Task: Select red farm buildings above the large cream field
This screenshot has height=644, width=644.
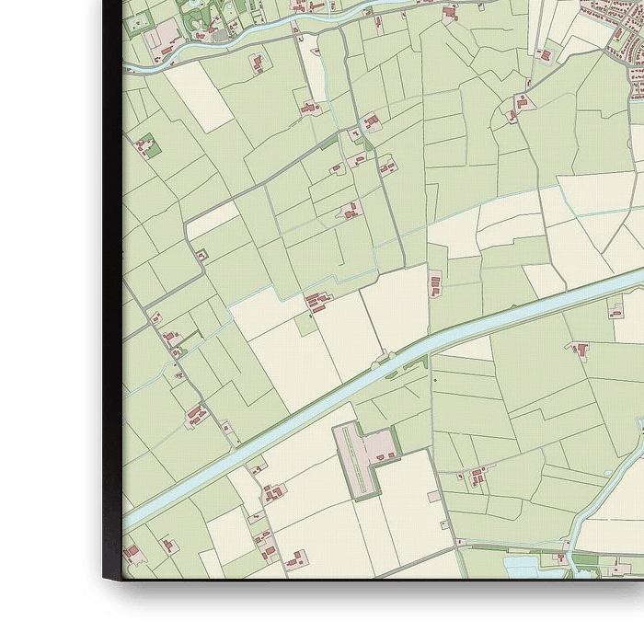Action: click(x=317, y=300)
